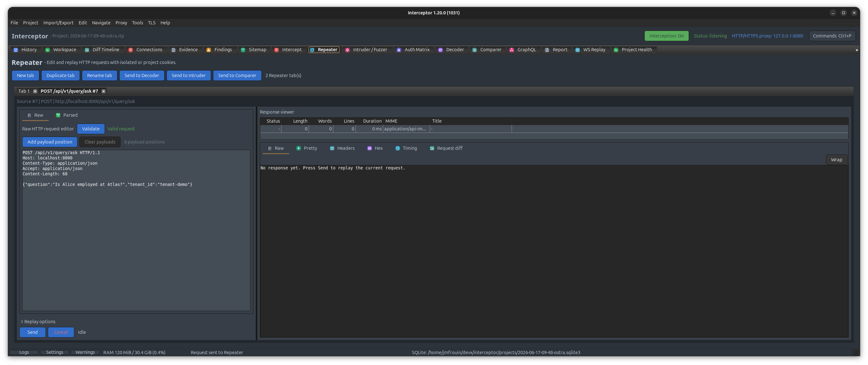Open the File menu

[x=14, y=23]
